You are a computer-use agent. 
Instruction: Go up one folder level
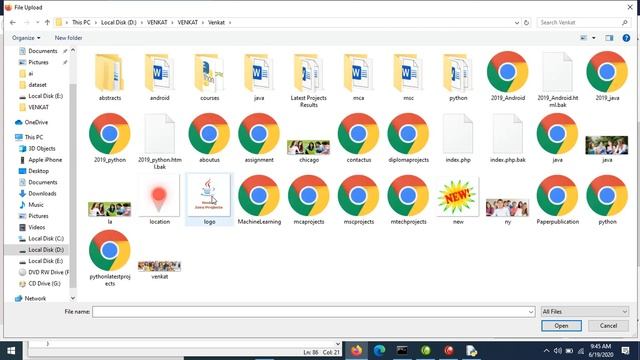click(x=47, y=22)
